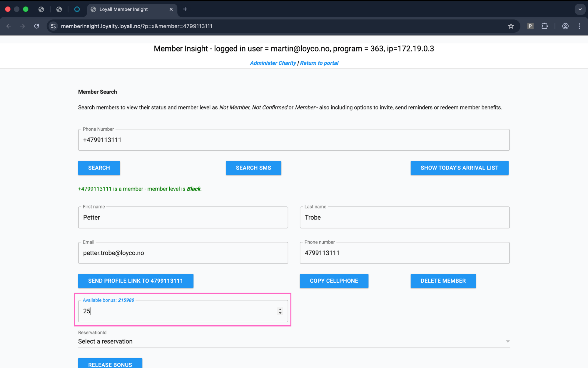Open the tab search chevron dropdown
This screenshot has width=588, height=368.
pyautogui.click(x=580, y=9)
